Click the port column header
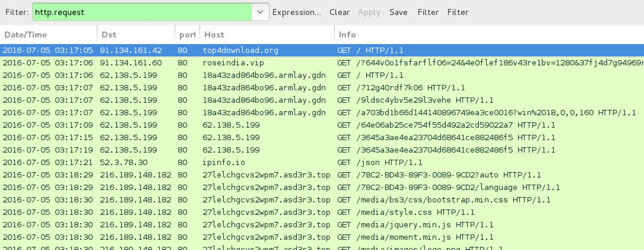644x250 pixels. coord(187,34)
